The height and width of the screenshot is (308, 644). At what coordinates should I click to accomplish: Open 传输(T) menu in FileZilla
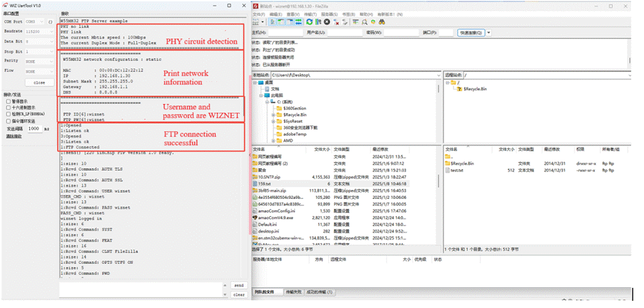point(310,14)
